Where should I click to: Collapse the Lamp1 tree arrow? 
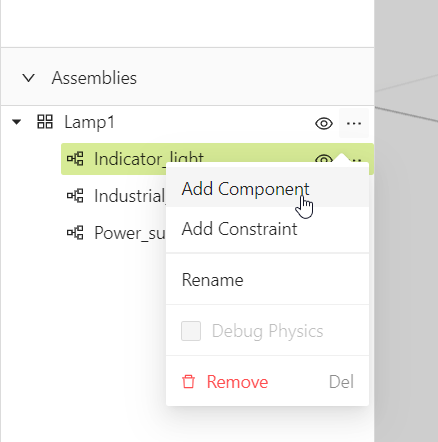16,122
